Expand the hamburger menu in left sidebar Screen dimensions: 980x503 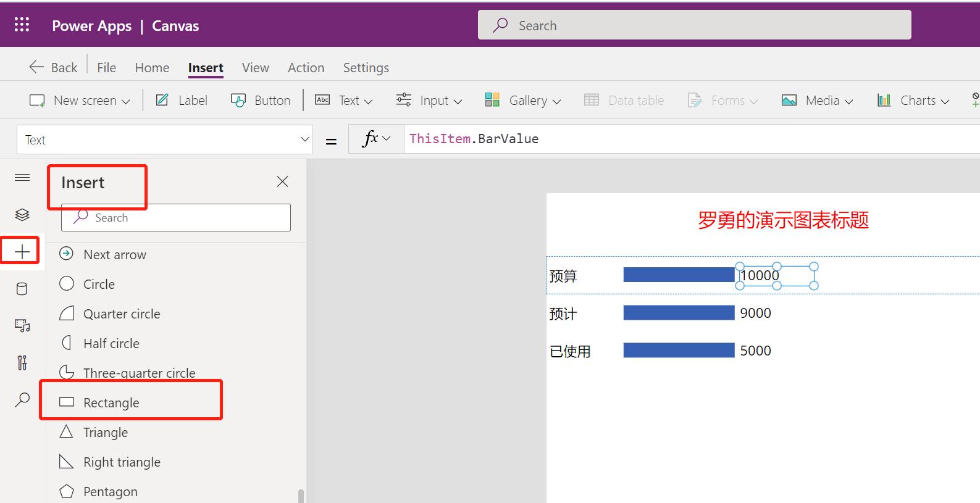(22, 178)
